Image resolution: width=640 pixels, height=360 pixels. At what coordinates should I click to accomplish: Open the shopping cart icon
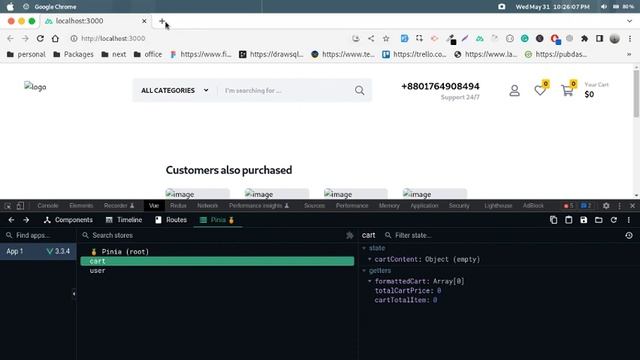(x=567, y=90)
